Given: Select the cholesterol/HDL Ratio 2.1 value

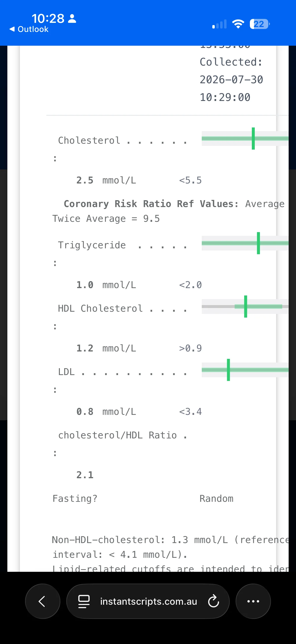Looking at the screenshot, I should [85, 475].
